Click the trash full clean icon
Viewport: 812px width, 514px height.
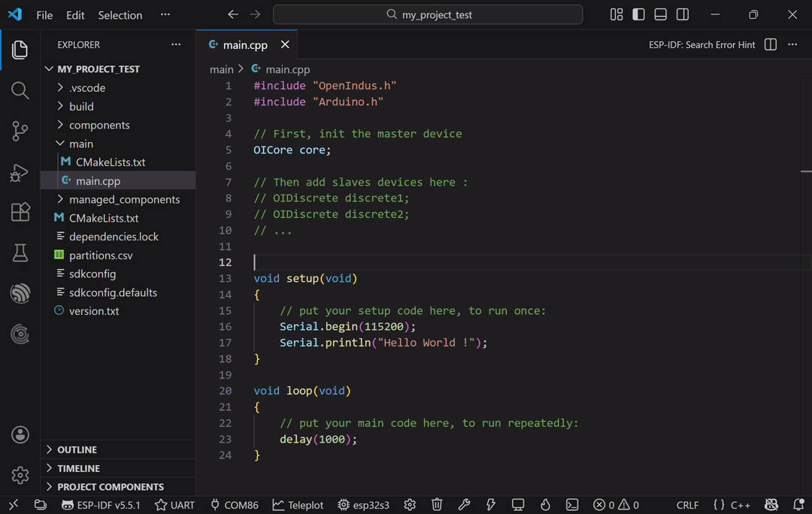[x=437, y=505]
